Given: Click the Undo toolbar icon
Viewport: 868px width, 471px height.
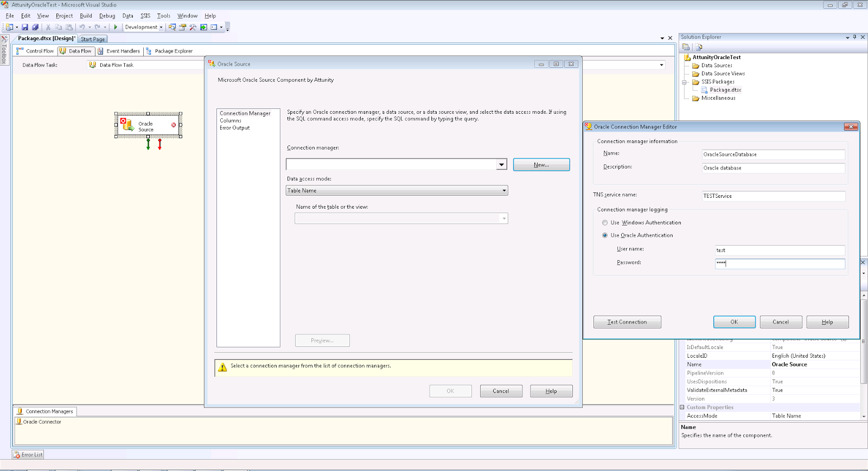Looking at the screenshot, I should coord(82,27).
